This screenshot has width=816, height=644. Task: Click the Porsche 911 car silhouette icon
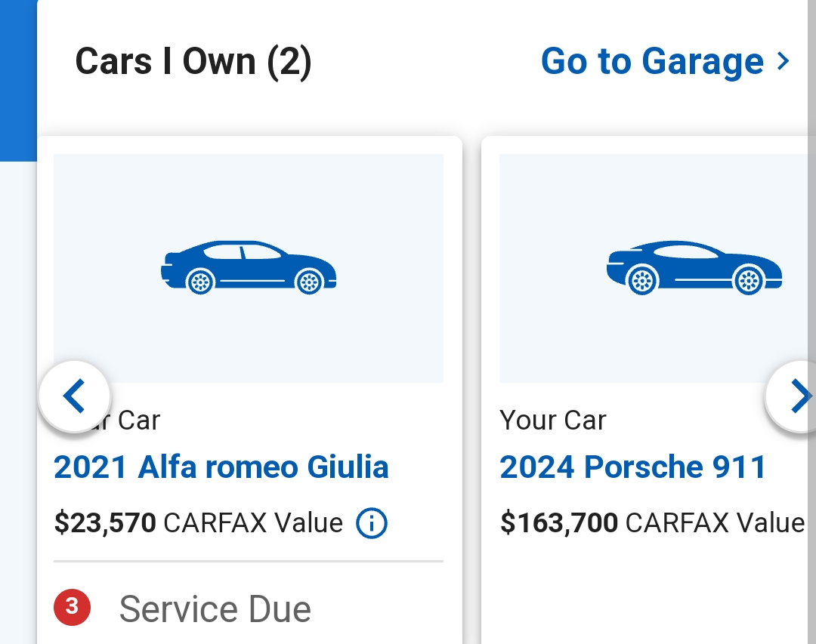click(694, 268)
